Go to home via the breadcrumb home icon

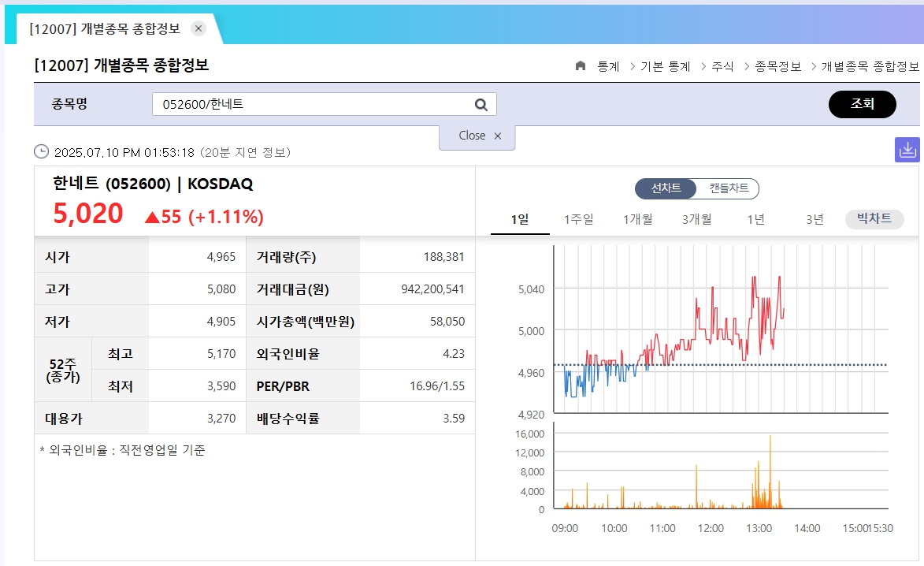[581, 66]
